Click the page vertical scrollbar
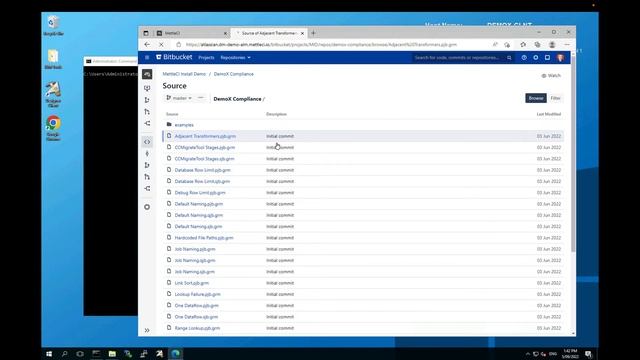Image resolution: width=640 pixels, height=360 pixels. [x=573, y=155]
